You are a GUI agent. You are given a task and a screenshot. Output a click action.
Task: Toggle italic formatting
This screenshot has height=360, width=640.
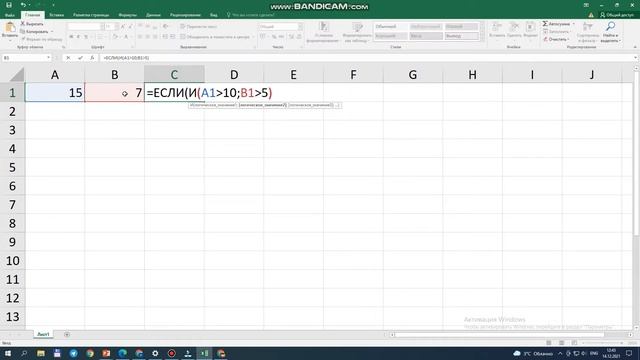(78, 37)
